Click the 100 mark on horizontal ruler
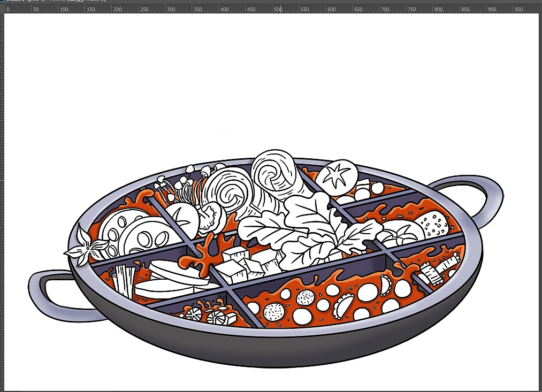The height and width of the screenshot is (392, 542). pos(64,10)
